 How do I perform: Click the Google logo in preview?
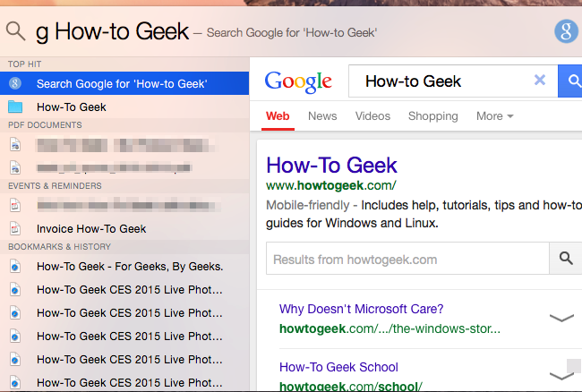(298, 82)
